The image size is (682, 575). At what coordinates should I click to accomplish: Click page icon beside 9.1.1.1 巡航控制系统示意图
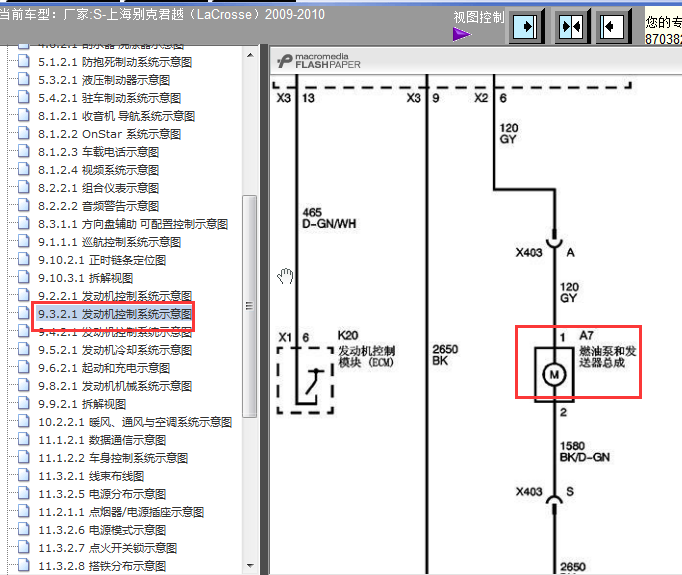[x=23, y=241]
